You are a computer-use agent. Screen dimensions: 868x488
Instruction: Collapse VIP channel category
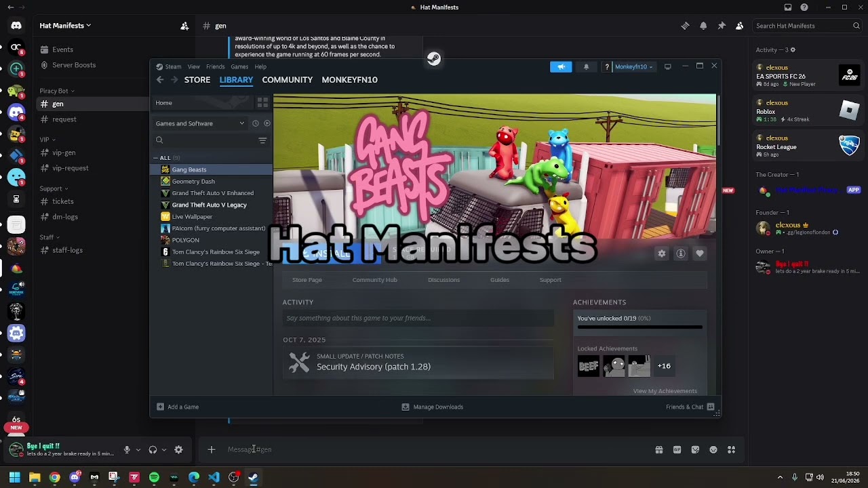tap(48, 140)
